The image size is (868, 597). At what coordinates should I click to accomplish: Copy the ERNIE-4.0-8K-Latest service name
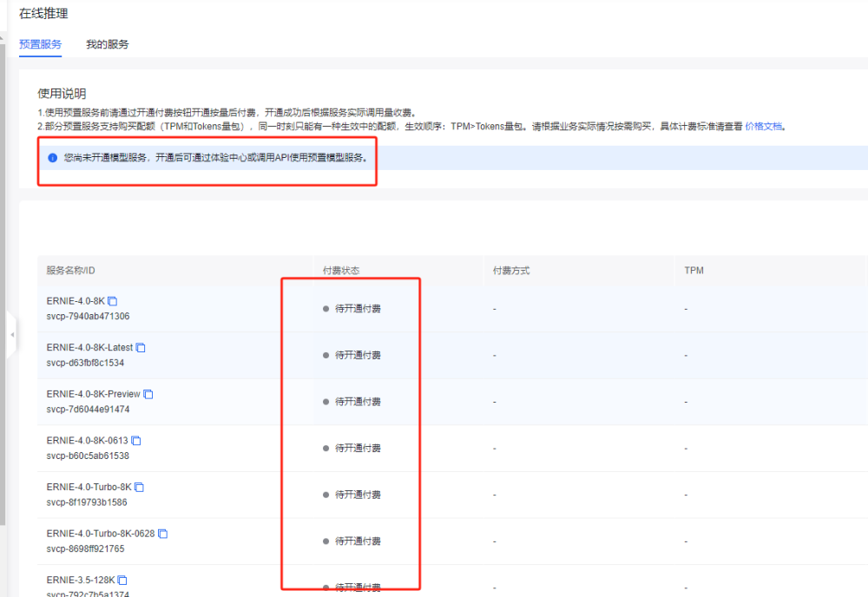(141, 347)
